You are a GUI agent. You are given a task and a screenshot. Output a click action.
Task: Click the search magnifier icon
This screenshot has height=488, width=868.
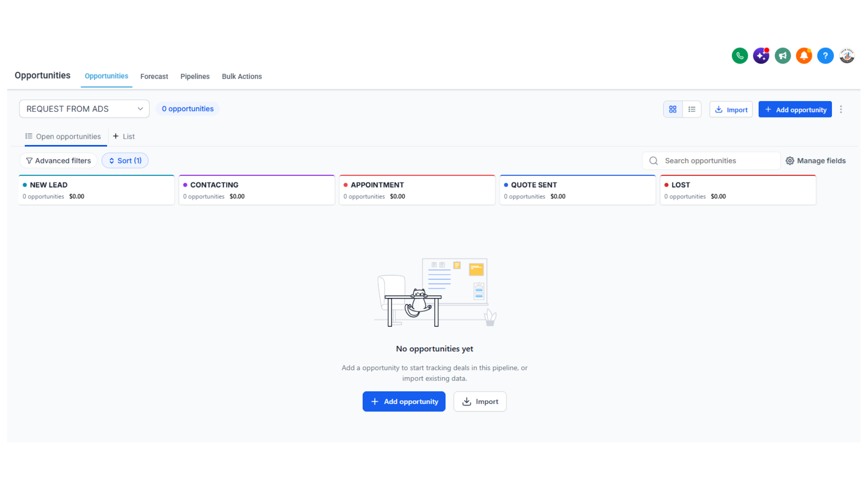pyautogui.click(x=654, y=161)
